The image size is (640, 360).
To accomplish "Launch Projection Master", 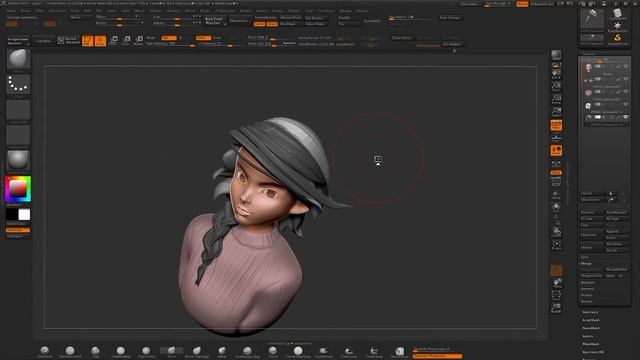I will [18, 41].
